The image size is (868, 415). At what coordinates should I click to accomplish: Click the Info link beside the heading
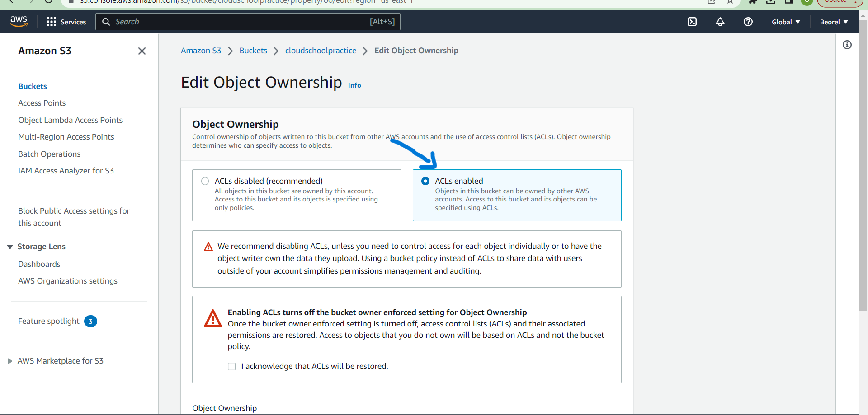354,85
